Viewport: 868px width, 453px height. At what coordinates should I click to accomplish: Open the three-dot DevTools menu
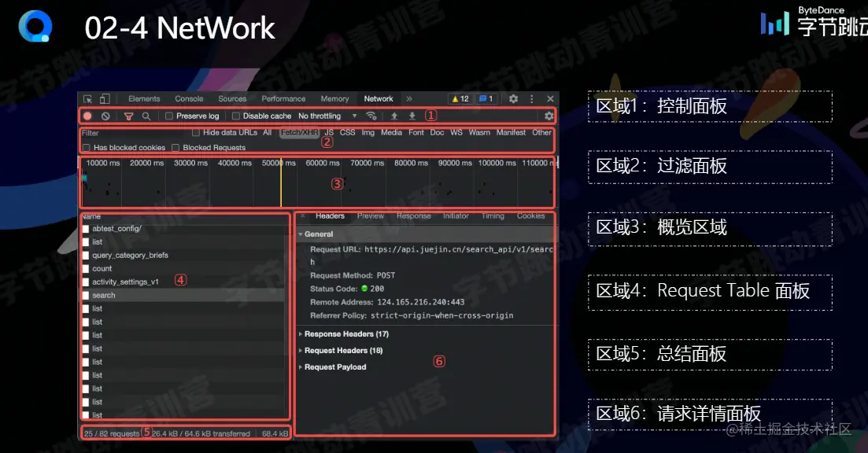click(x=531, y=99)
